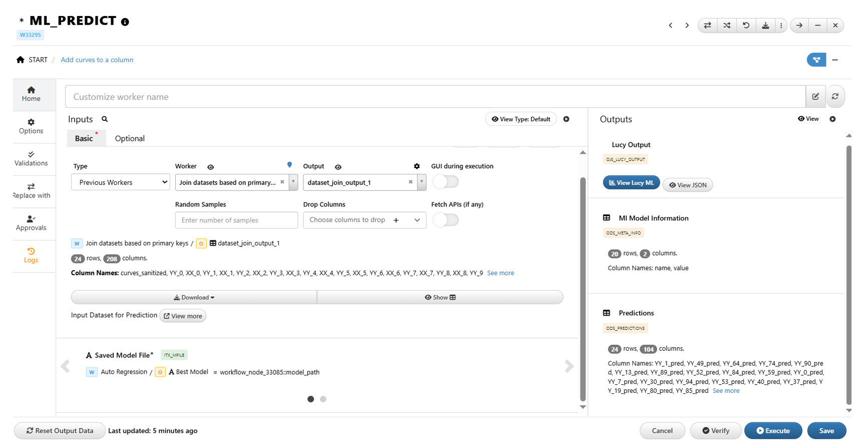
Task: Enable GUI during execution toggle
Action: point(446,182)
